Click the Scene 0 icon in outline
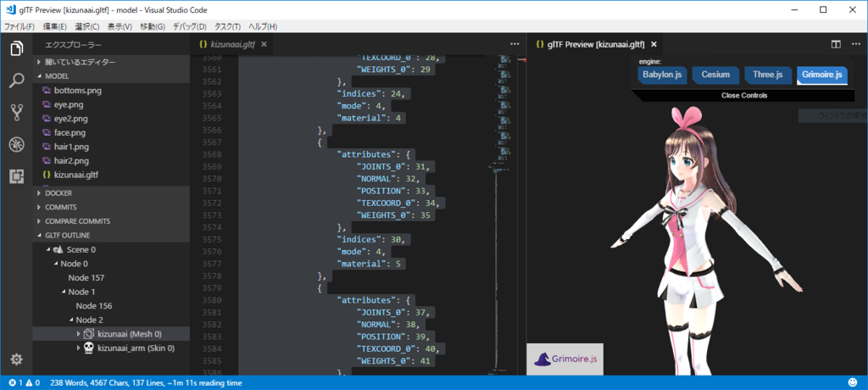Screen dimensions: 868x390 [58, 250]
